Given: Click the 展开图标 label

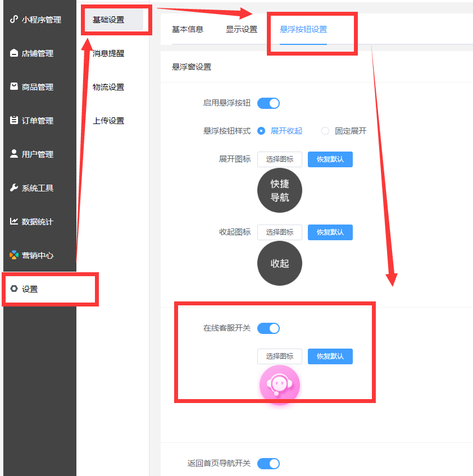Looking at the screenshot, I should pos(234,159).
